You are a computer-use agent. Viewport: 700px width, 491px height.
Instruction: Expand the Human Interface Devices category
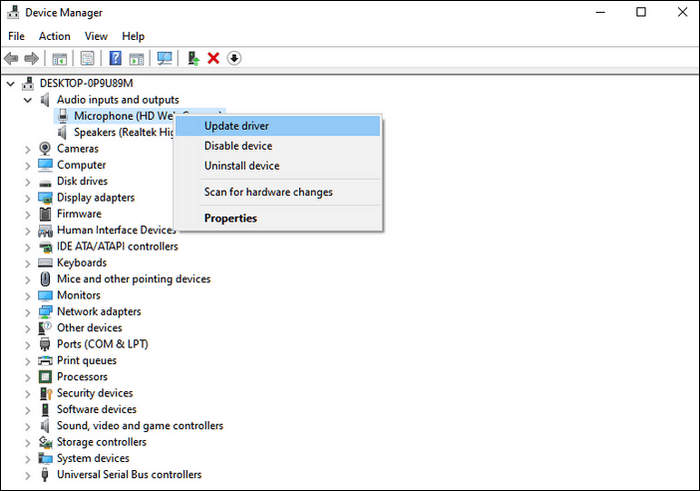[x=28, y=231]
